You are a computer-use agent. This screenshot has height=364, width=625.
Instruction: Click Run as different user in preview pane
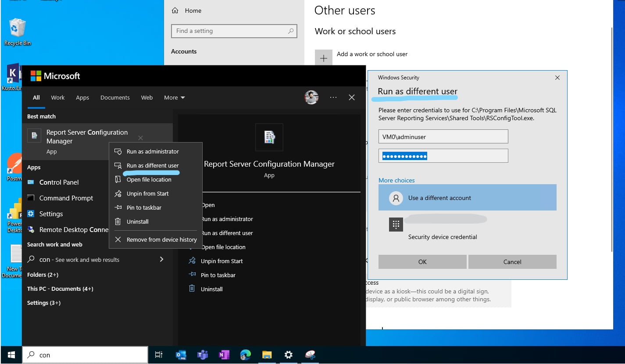pos(227,233)
